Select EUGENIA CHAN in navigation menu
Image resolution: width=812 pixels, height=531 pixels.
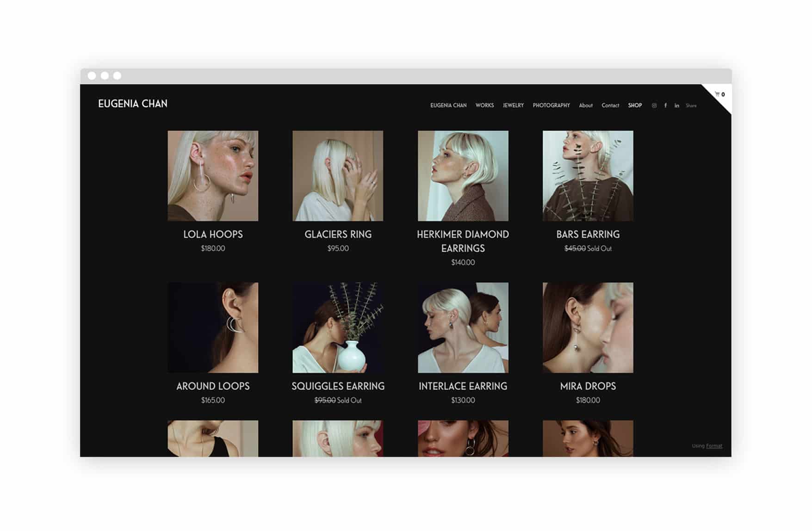pyautogui.click(x=448, y=105)
